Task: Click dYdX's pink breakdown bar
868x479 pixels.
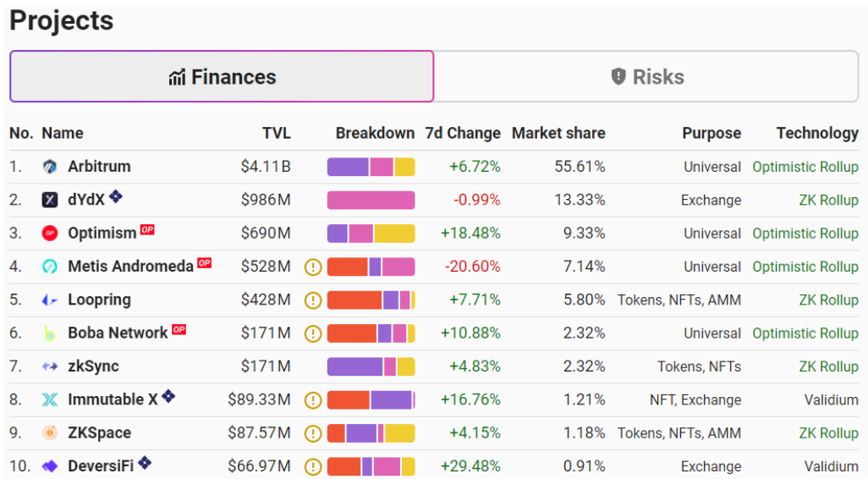Action: click(x=371, y=200)
